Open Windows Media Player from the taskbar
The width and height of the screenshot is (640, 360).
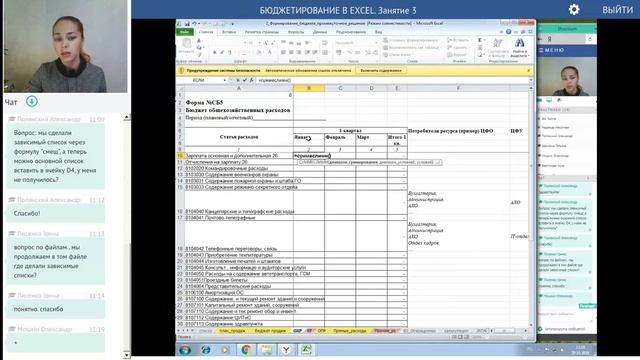point(225,350)
